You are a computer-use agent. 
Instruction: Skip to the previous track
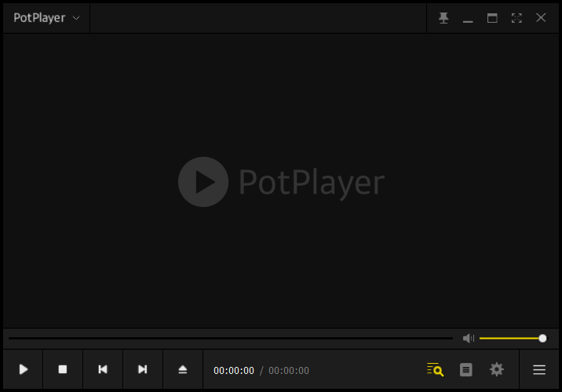[x=103, y=369]
